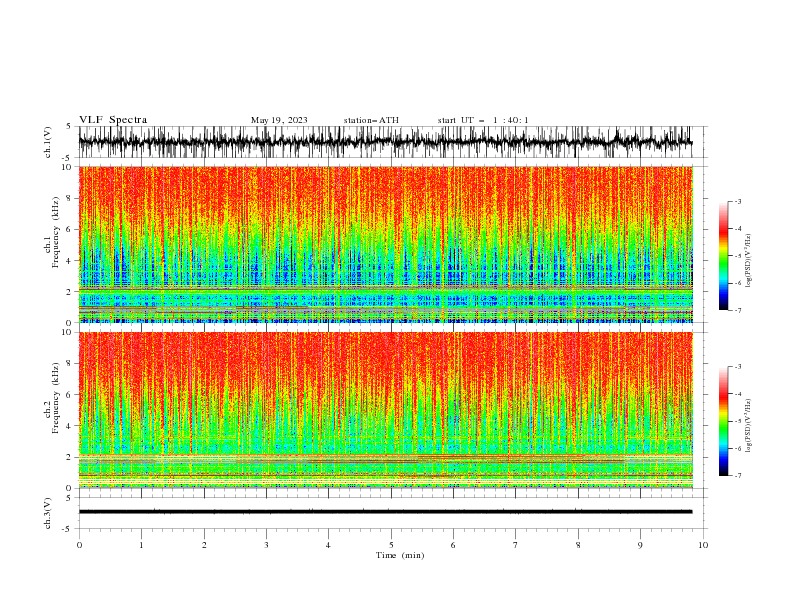792x612 pixels.
Task: Click the date 'May 19, 2023'
Action: click(279, 120)
